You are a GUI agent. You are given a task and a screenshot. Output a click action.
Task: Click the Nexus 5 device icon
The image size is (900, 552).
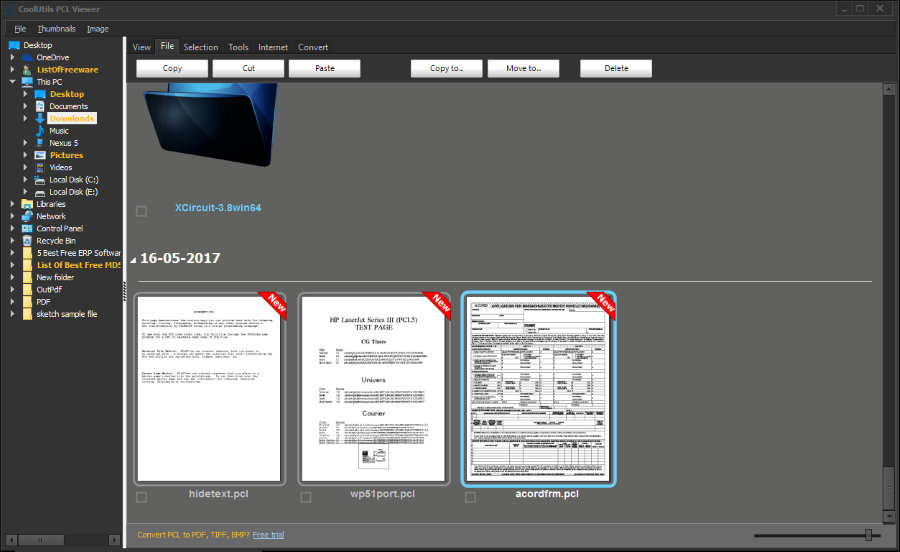(x=40, y=143)
